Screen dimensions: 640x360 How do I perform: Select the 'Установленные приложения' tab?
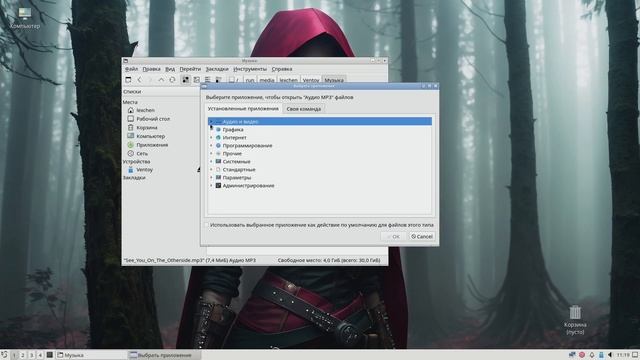pos(243,109)
